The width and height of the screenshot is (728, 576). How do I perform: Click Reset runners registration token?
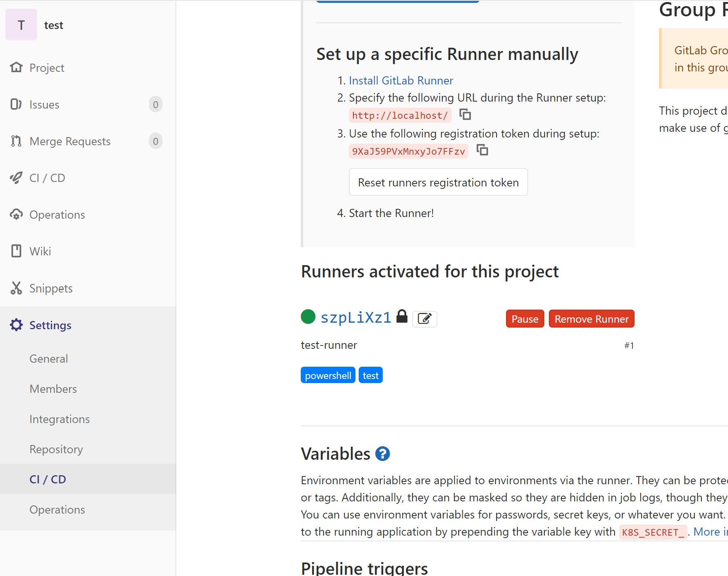pos(438,182)
